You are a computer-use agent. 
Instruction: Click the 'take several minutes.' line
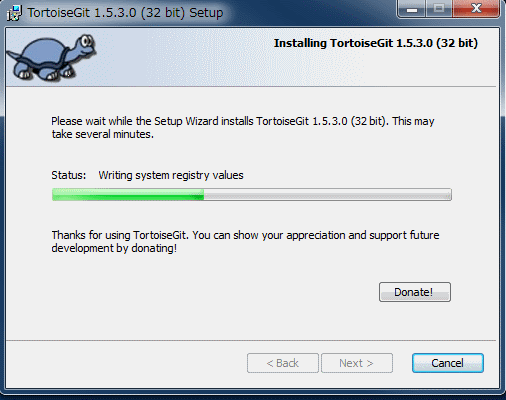pyautogui.click(x=103, y=134)
